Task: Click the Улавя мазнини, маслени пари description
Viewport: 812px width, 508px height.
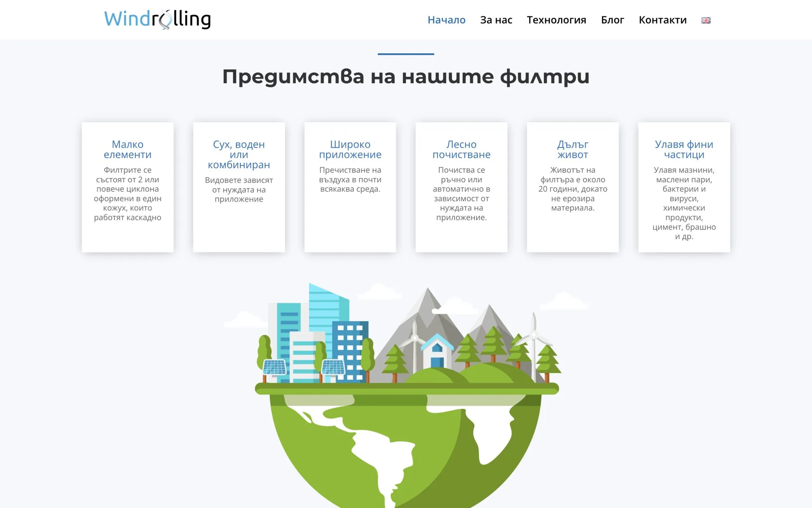Action: coord(684,203)
